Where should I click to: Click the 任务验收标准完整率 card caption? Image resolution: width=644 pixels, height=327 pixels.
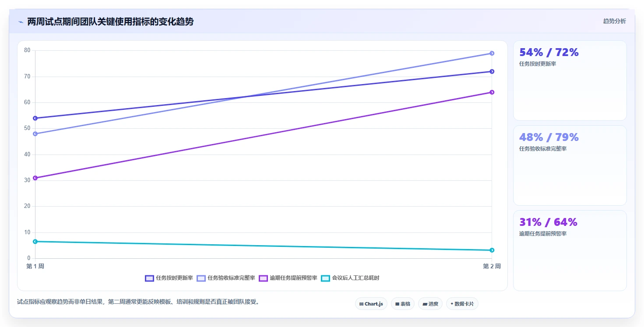[x=543, y=149]
